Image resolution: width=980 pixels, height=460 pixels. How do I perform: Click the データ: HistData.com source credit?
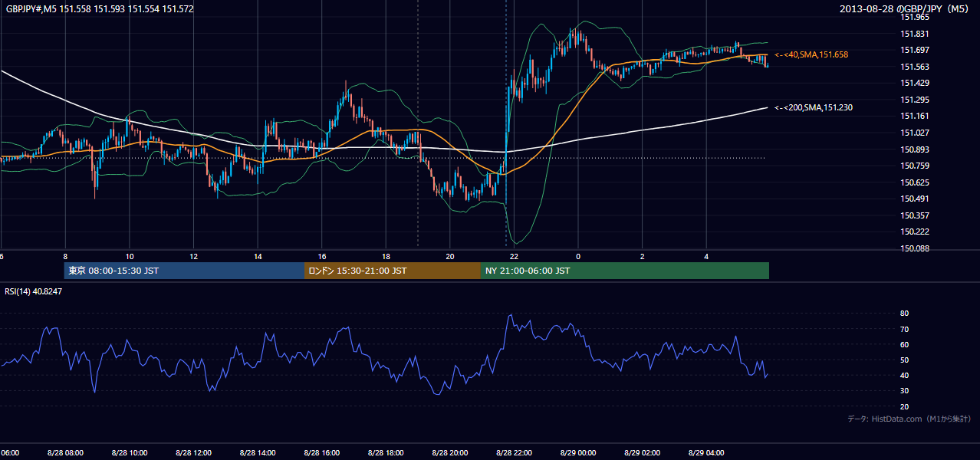click(x=909, y=419)
